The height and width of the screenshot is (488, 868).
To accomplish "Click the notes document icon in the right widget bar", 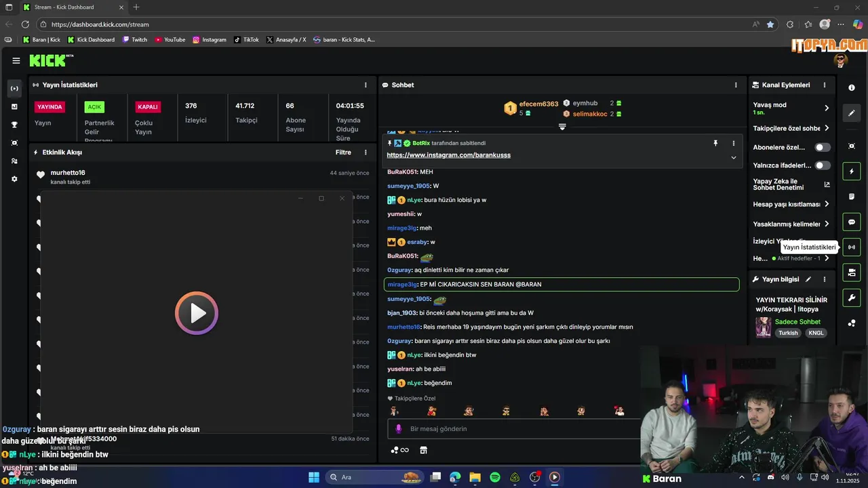I will (852, 197).
